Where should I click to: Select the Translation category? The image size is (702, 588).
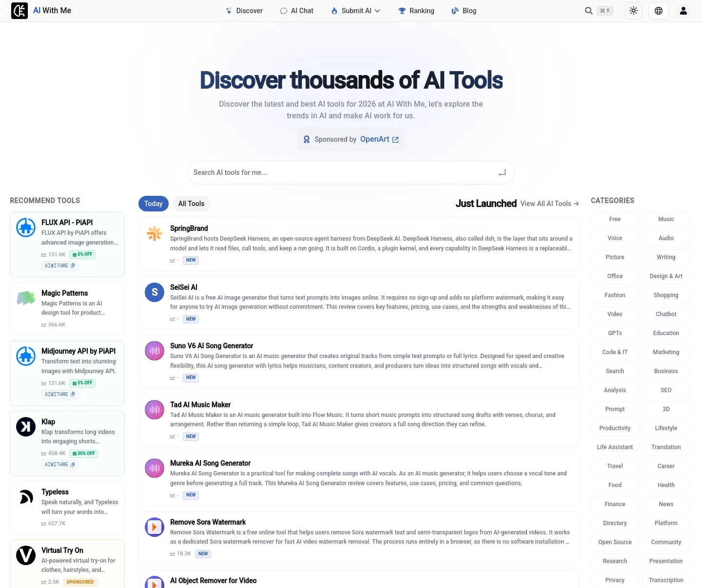666,447
